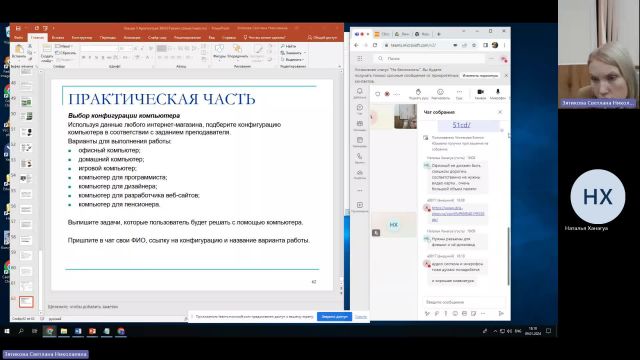Create a new slide (Создать слайд)
The image size is (640, 360).
tap(47, 53)
